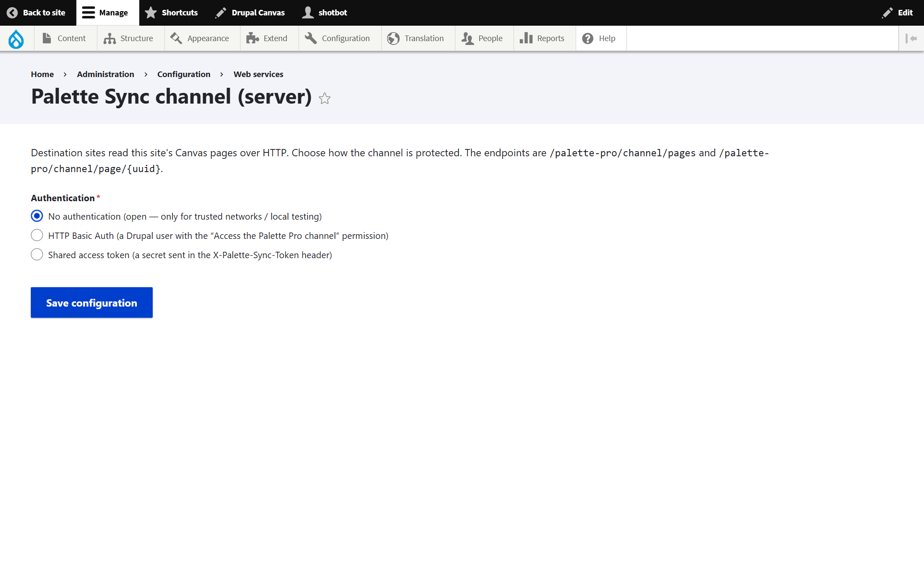The width and height of the screenshot is (924, 578).
Task: Select HTTP Basic Auth radio option
Action: coord(37,235)
